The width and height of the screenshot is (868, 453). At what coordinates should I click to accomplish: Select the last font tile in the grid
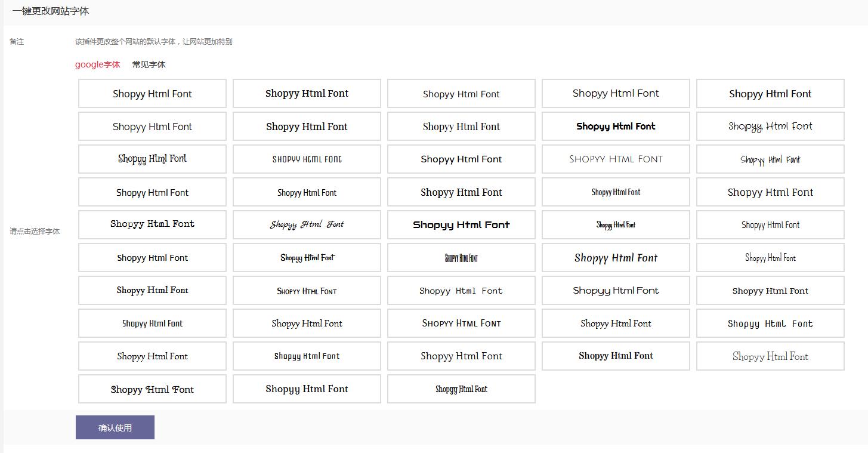(461, 389)
